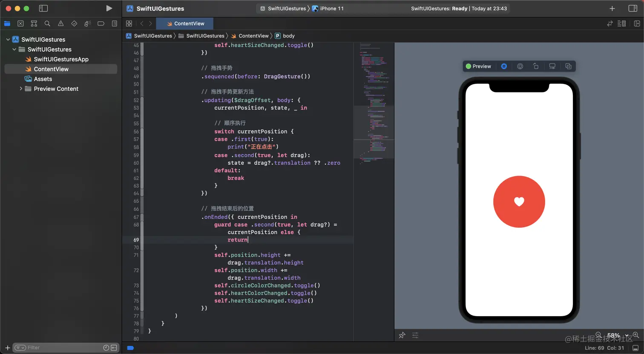
Task: Open canvas adjust settings sliders icon
Action: point(415,335)
